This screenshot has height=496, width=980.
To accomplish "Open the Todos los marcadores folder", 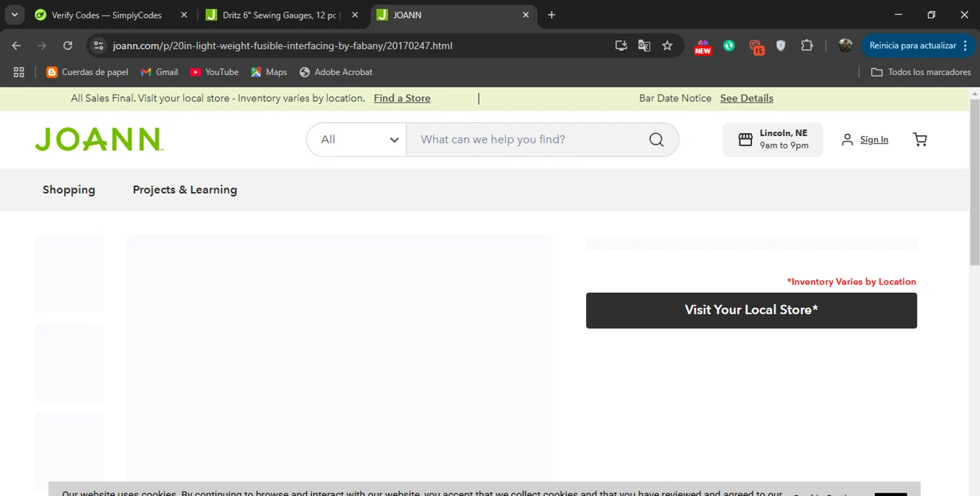I will tap(921, 72).
